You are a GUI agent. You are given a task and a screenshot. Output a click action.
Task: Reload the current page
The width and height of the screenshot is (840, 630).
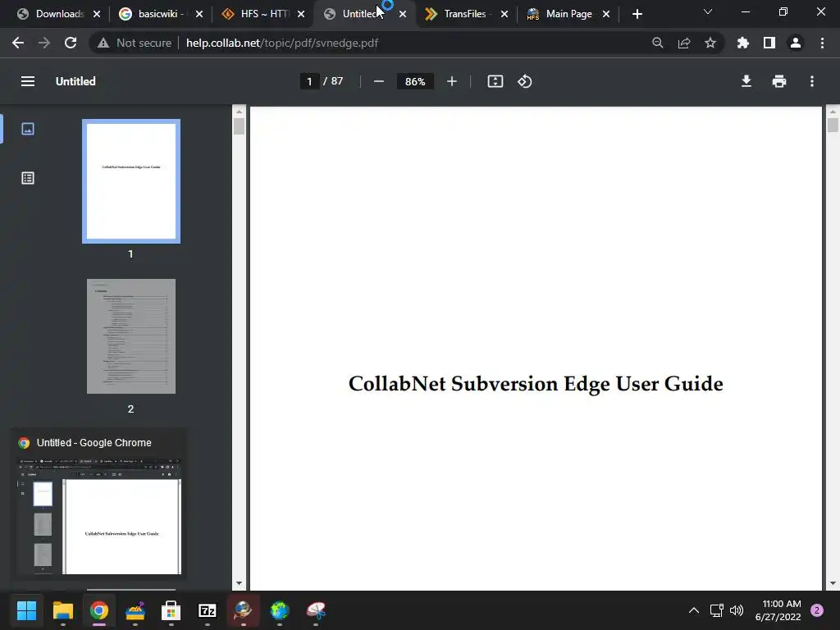coord(71,43)
